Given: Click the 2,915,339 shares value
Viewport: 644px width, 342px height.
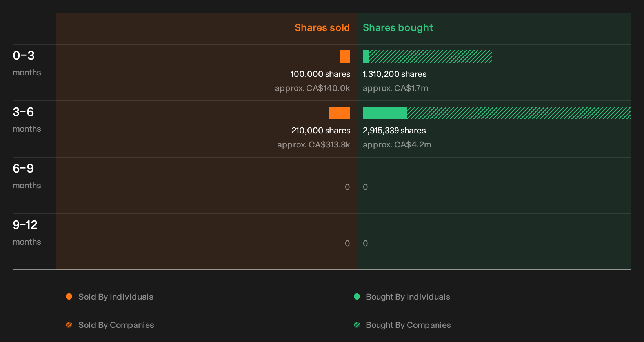Looking at the screenshot, I should (394, 131).
